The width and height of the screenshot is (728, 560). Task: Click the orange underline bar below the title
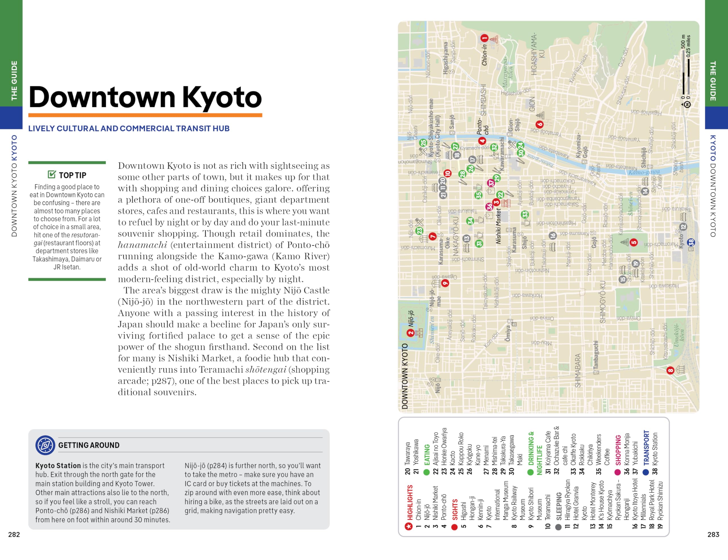point(145,115)
